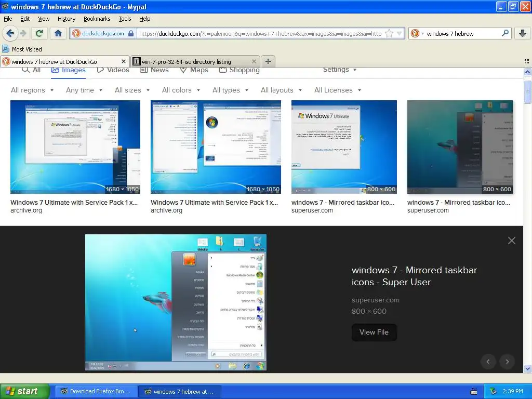
Task: Click the network status tray icon
Action: (x=494, y=391)
